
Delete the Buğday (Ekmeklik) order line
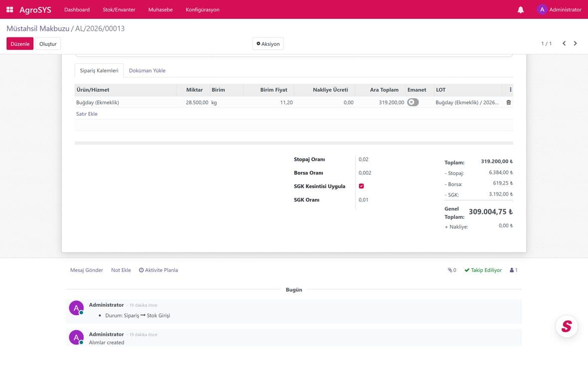[508, 102]
